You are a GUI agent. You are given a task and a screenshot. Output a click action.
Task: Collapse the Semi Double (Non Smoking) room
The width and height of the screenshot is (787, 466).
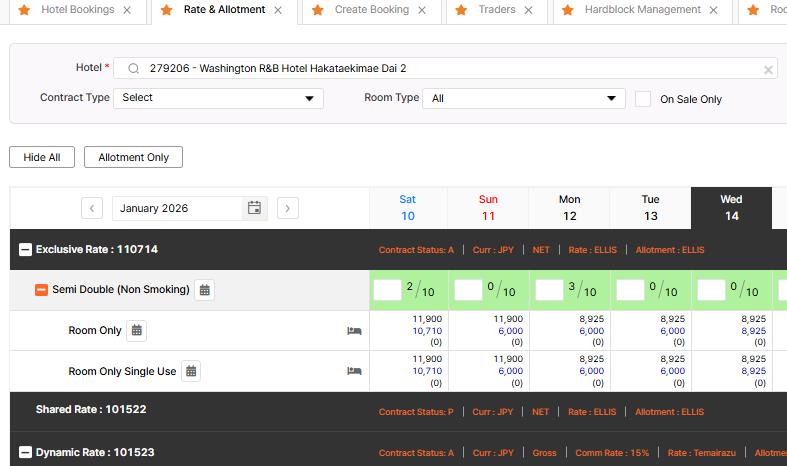41,290
